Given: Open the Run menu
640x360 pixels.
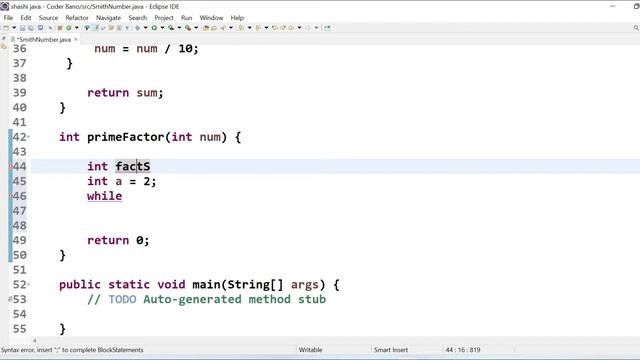Looking at the screenshot, I should coord(187,18).
